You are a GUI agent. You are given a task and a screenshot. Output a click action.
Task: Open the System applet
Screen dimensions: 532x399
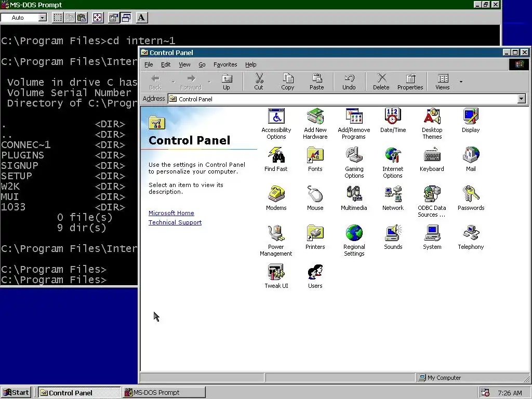pyautogui.click(x=432, y=237)
